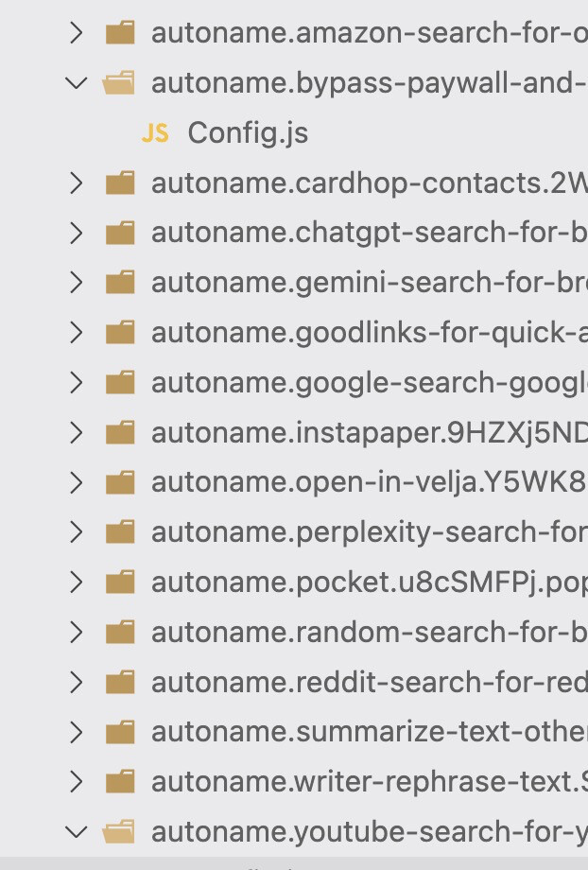
Task: Click the goodlinks folder icon
Action: pos(120,332)
